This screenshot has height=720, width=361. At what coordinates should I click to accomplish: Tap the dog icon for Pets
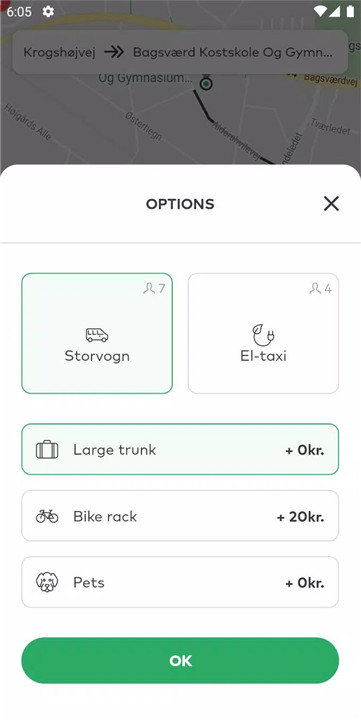(47, 582)
